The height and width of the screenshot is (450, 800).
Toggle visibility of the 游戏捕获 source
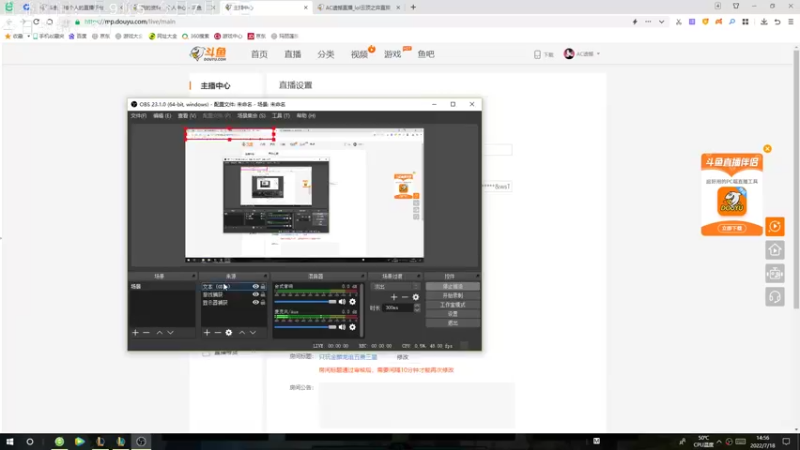point(255,294)
